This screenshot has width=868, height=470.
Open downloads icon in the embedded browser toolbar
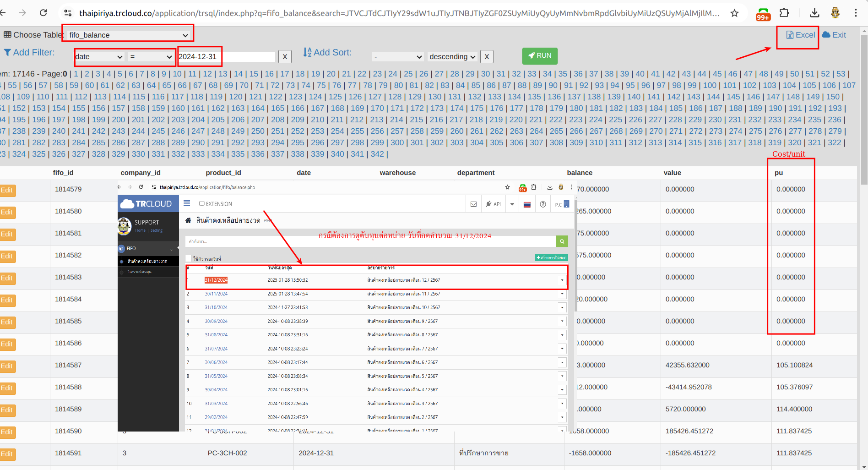[x=550, y=187]
